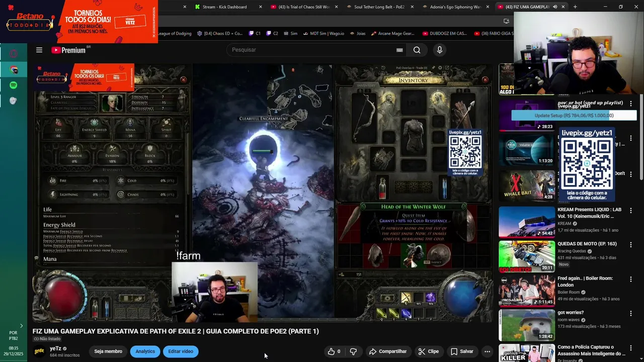
Task: Expand the sidebar with chevron arrow
Action: [21, 326]
